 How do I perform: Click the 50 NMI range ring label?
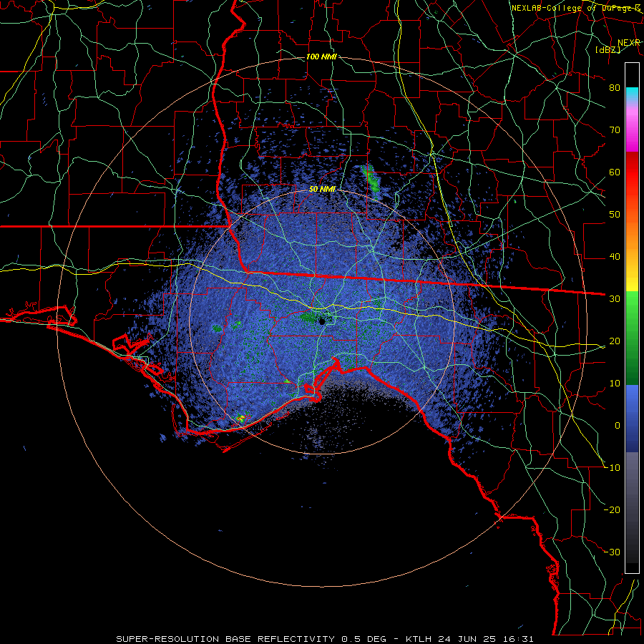pos(322,190)
